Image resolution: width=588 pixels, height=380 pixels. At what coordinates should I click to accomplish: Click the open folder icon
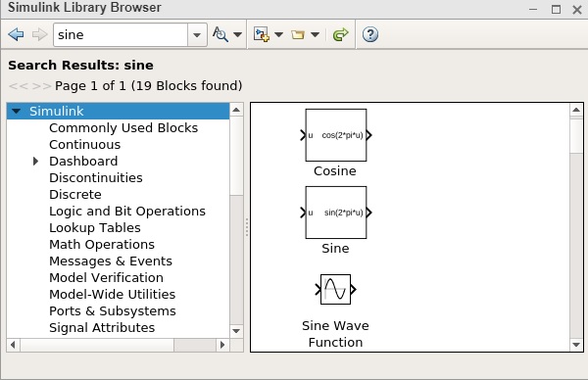[298, 35]
